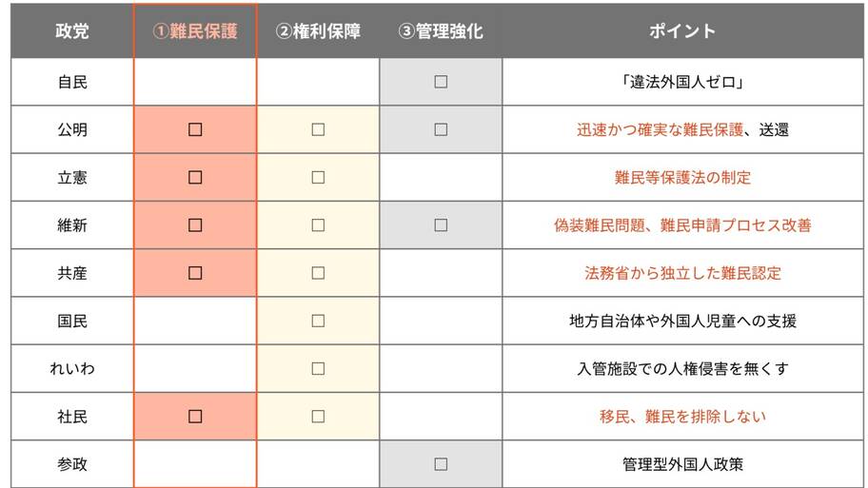Check 権利保障 box in れいわ row
Viewport: 868px width, 488px height.
[x=318, y=368]
